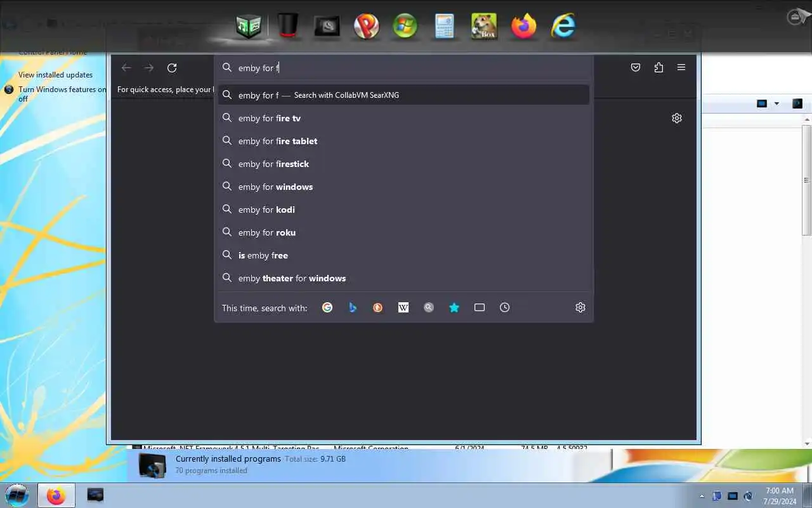Search this time with gray magnifier engine icon
Image resolution: width=812 pixels, height=508 pixels.
coord(429,307)
